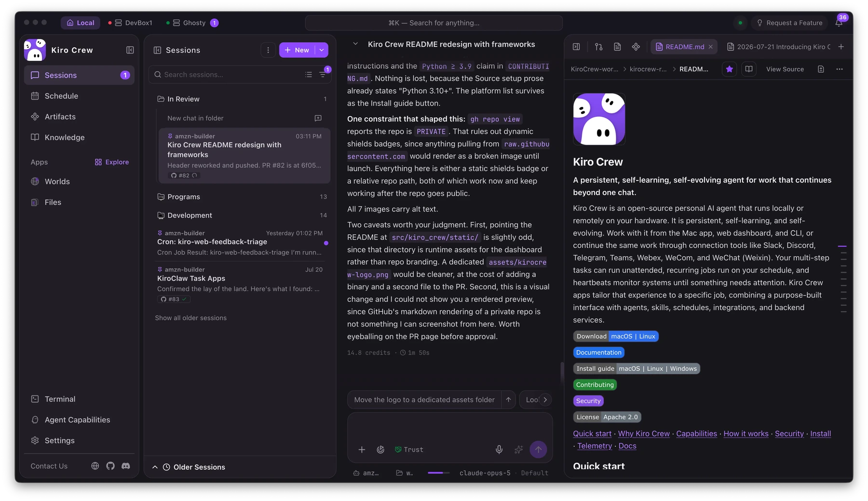Toggle View Source for the README
The width and height of the screenshot is (868, 501).
[785, 69]
